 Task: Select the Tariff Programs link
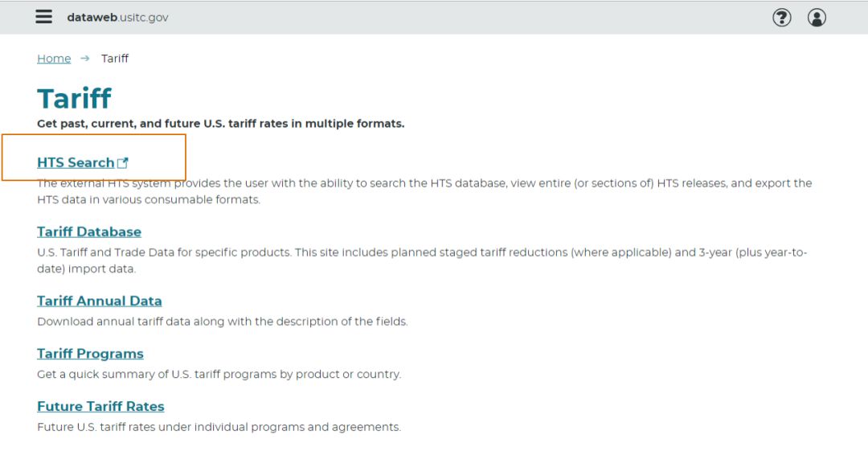click(x=90, y=354)
